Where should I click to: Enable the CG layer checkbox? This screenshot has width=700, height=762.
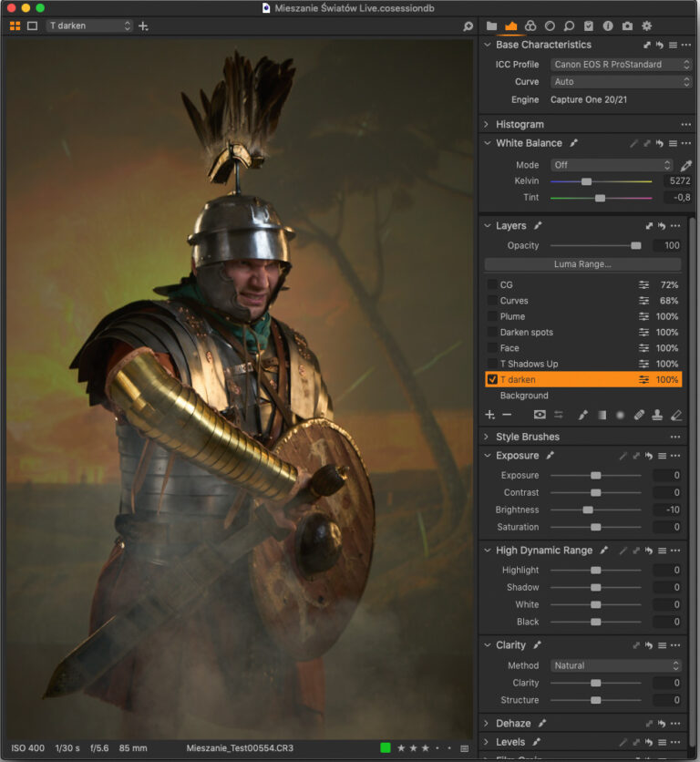tap(492, 284)
